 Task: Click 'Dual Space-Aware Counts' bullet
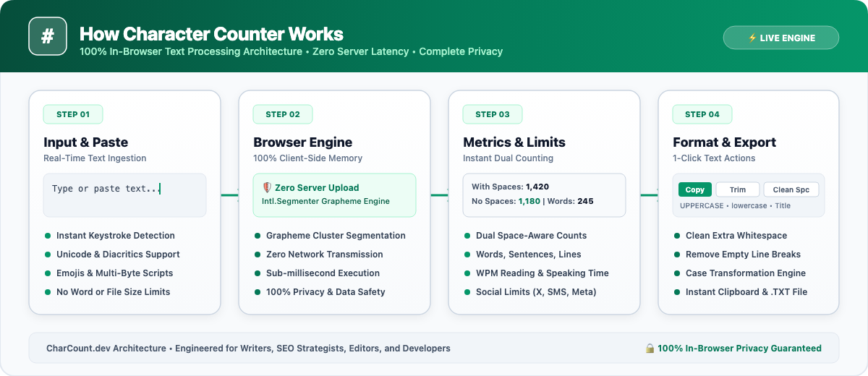coord(532,236)
